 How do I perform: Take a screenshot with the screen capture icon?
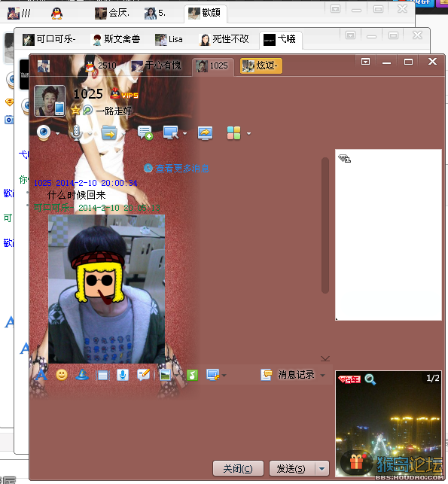[213, 375]
